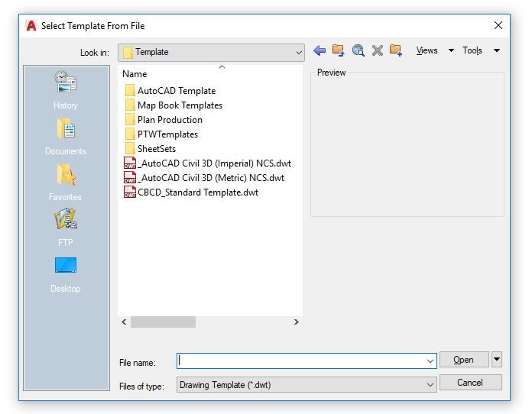This screenshot has width=532, height=414.
Task: Expand the File name history dropdown
Action: coord(430,361)
